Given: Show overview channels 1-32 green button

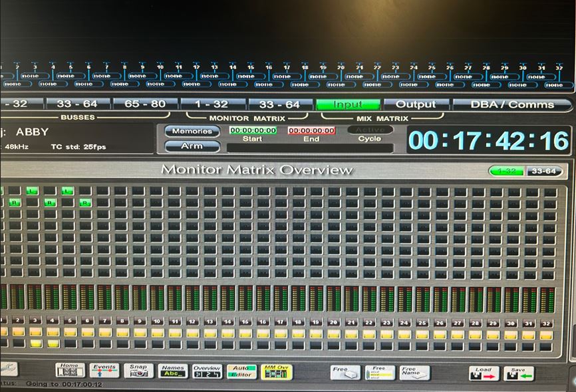Looking at the screenshot, I should [507, 171].
